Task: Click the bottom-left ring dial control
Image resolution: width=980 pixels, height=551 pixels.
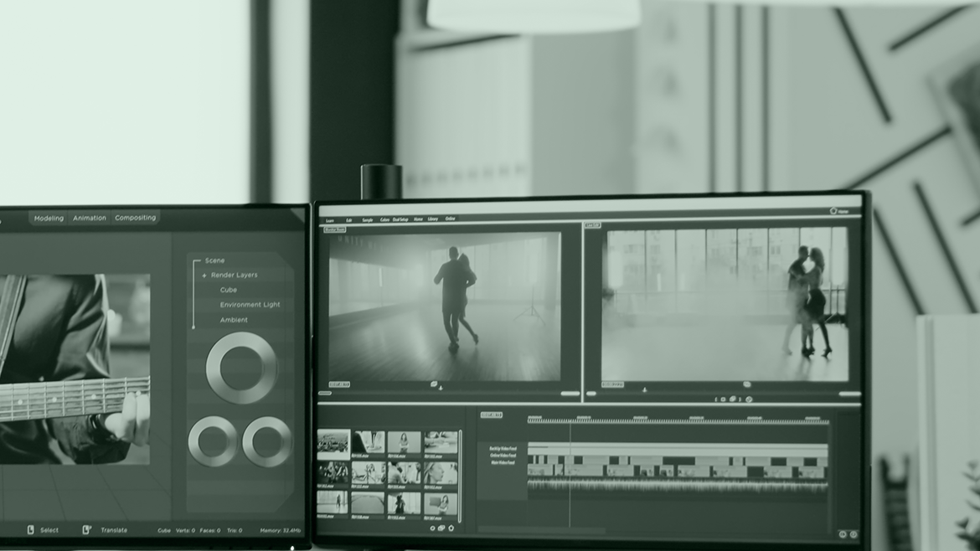Action: 213,441
